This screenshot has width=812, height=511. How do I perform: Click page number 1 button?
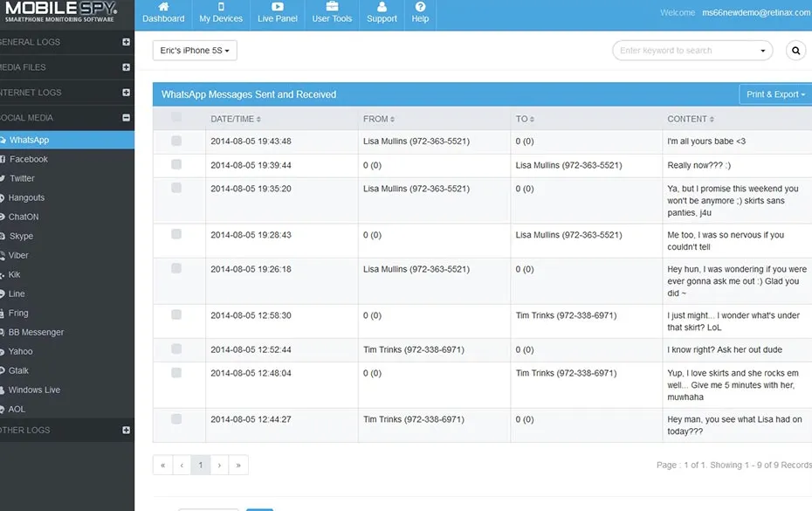click(201, 465)
